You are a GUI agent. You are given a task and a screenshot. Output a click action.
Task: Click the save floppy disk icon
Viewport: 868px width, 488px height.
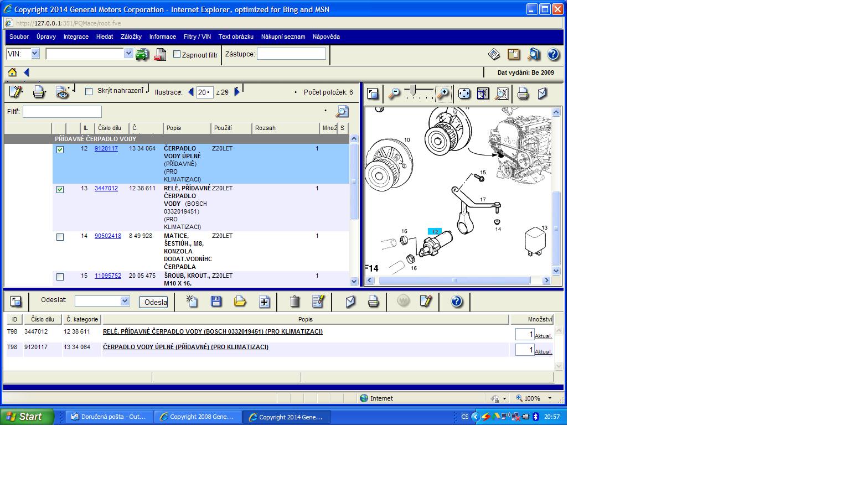point(216,302)
